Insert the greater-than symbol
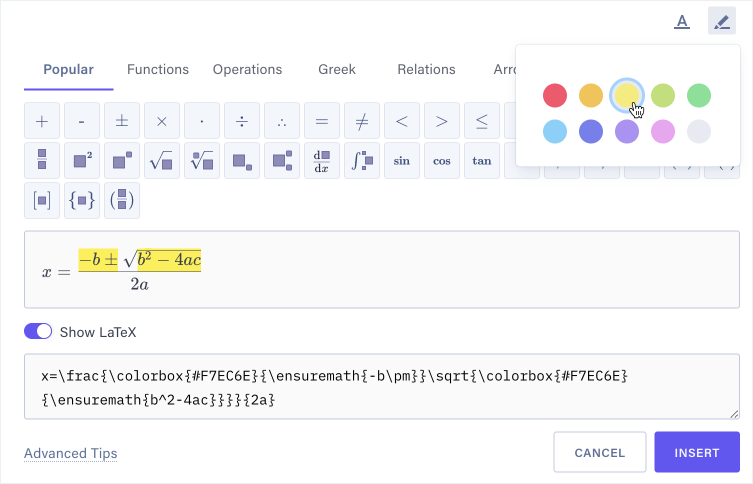 [x=442, y=121]
